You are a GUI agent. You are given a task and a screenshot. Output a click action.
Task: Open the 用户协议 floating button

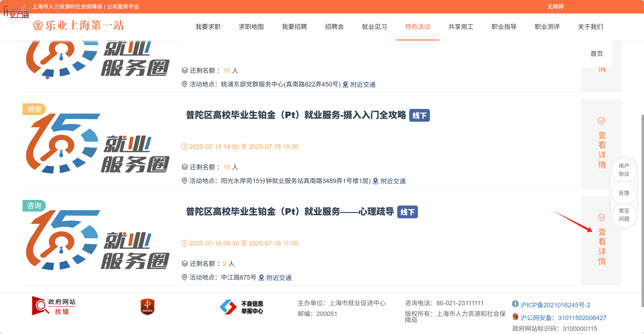pyautogui.click(x=624, y=170)
